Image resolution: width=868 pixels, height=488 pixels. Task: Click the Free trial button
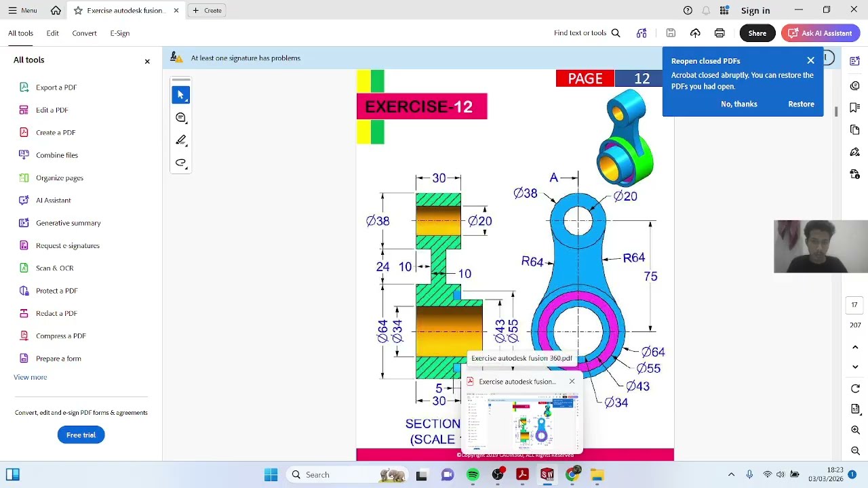[x=81, y=435]
